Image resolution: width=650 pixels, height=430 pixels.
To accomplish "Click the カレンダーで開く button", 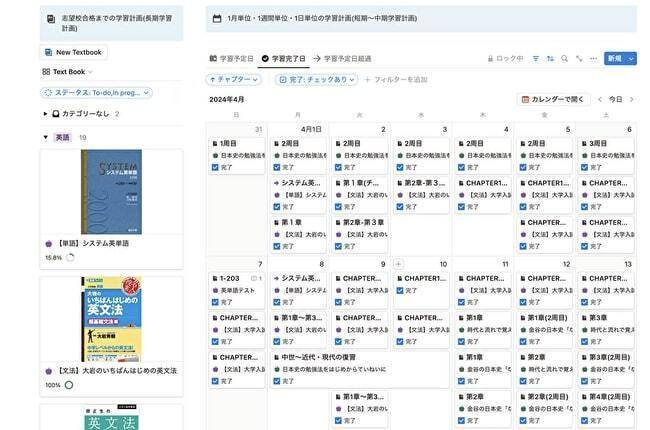I will tap(553, 99).
